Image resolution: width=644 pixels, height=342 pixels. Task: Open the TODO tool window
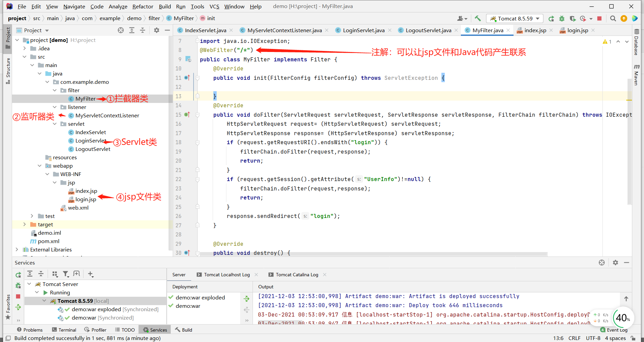[125, 330]
